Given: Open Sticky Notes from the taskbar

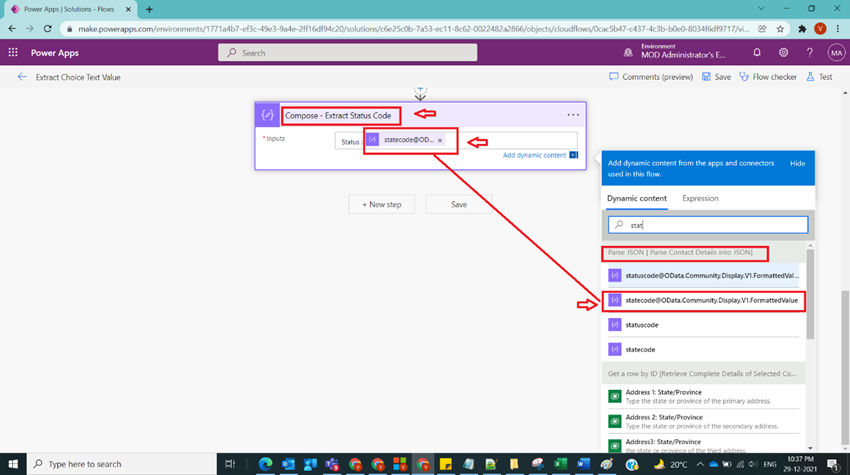Looking at the screenshot, I should coord(446,464).
